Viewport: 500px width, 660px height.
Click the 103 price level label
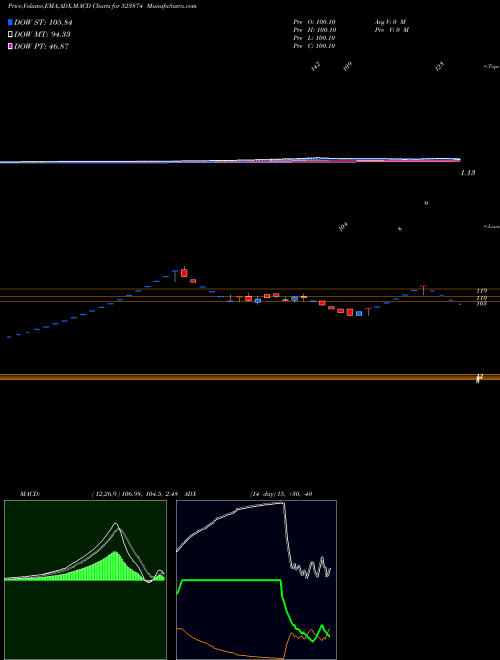(x=481, y=303)
